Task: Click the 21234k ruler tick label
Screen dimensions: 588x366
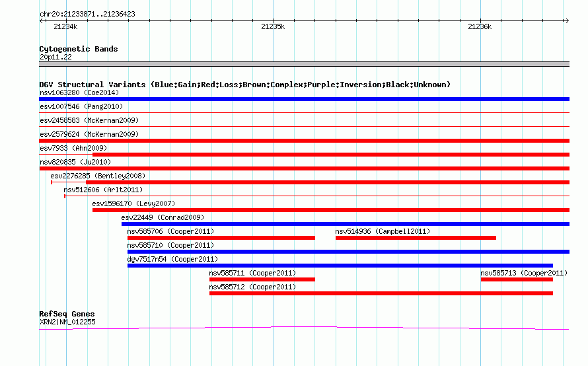Action: point(65,26)
